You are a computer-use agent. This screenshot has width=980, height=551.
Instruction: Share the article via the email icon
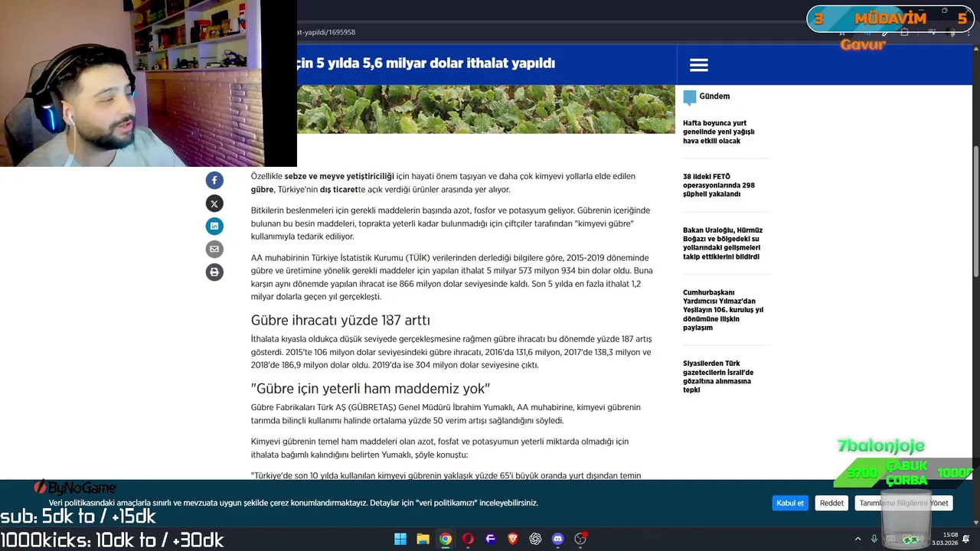click(x=214, y=249)
